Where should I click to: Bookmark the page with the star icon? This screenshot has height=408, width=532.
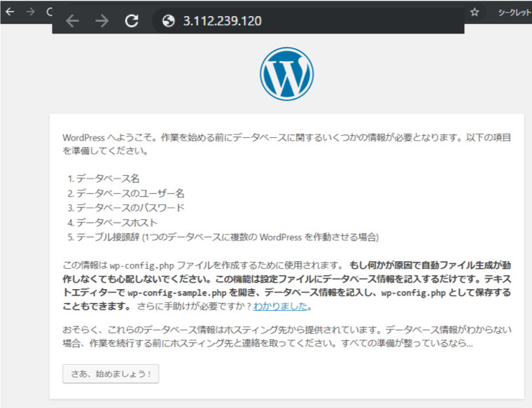(475, 12)
